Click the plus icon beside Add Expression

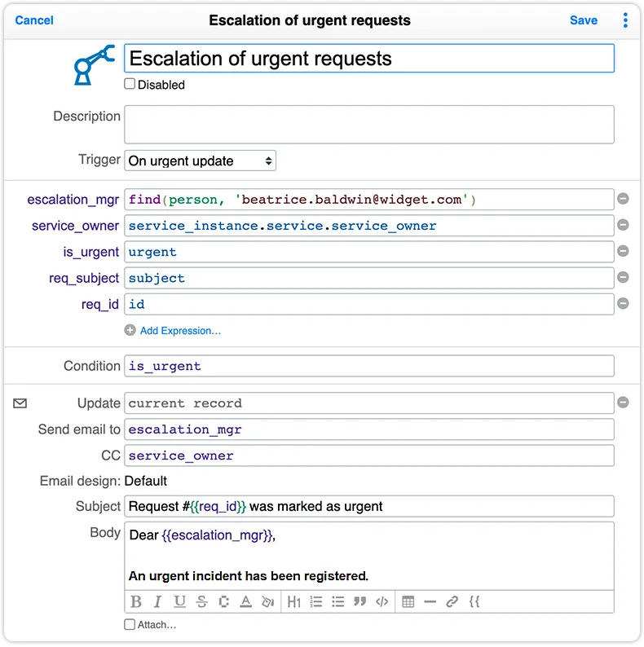pos(130,330)
